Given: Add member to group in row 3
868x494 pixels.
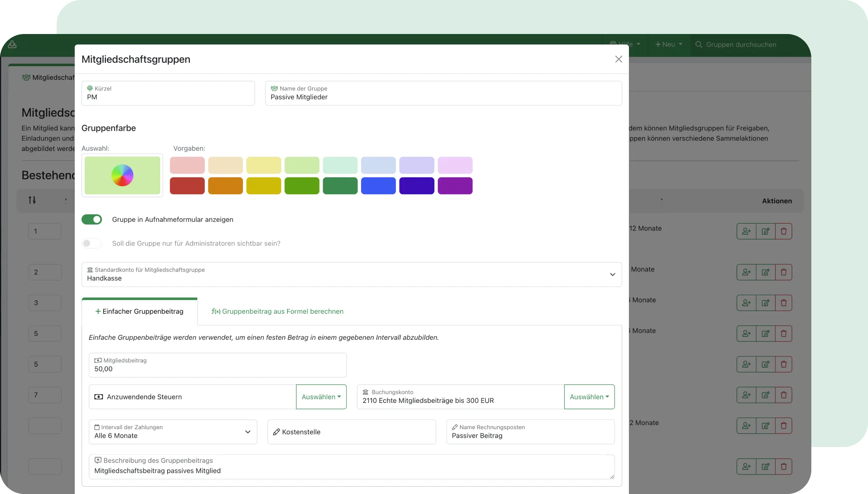Looking at the screenshot, I should click(x=747, y=303).
